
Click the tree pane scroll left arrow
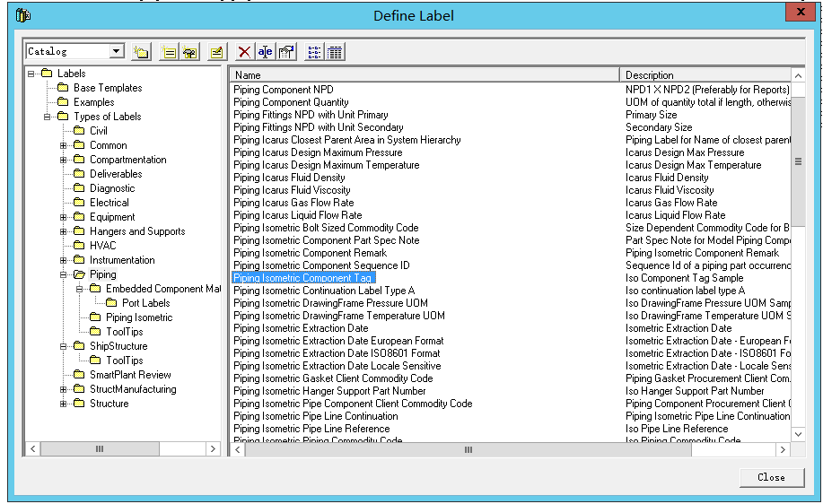coord(33,449)
